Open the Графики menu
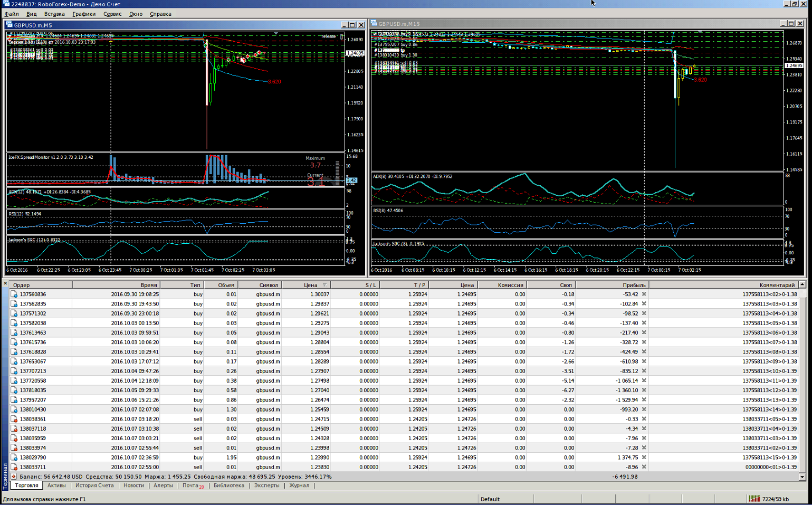Image resolution: width=812 pixels, height=505 pixels. point(84,14)
